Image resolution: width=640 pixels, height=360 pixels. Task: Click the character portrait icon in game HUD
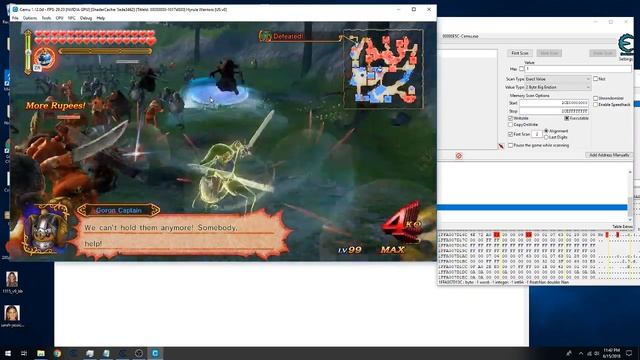[x=44, y=59]
